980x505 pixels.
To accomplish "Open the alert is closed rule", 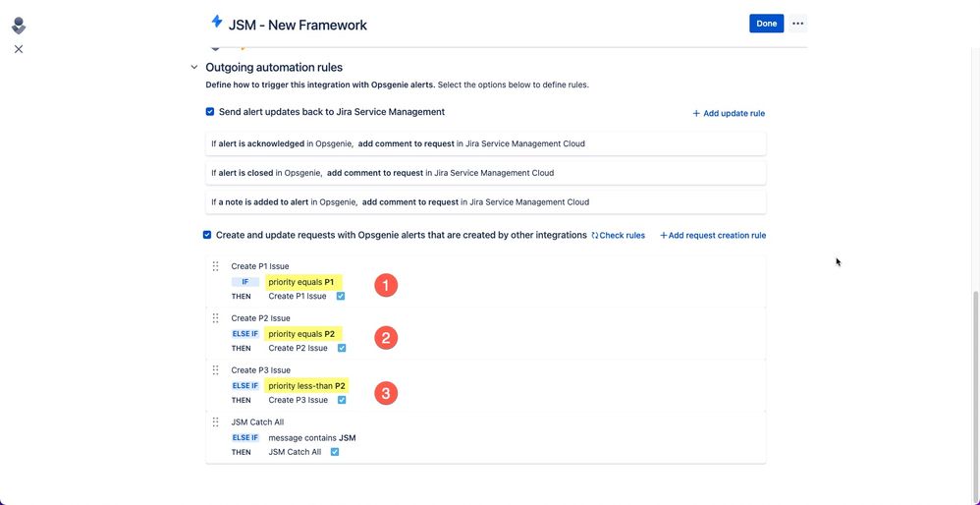I will point(486,173).
